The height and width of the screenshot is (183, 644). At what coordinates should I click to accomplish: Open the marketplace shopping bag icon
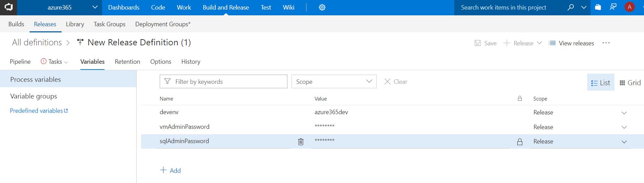598,7
